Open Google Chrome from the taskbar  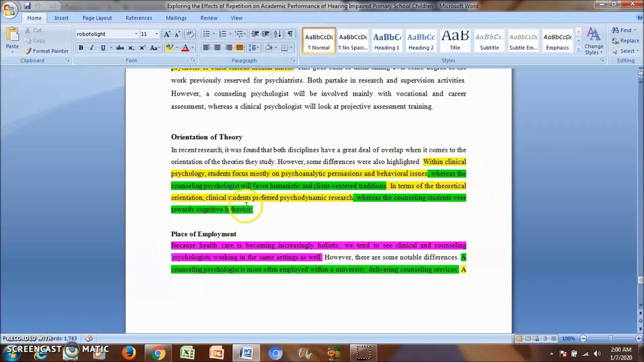(158, 353)
